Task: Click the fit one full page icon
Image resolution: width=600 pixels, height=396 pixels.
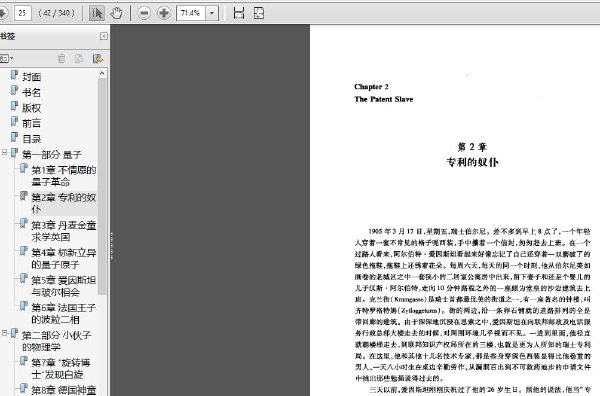Action: (259, 13)
